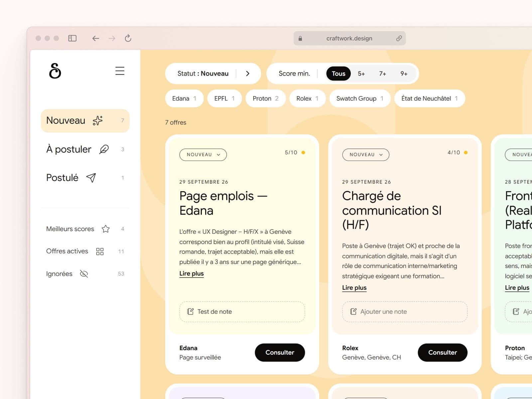Click Consulter on the Edana card
The width and height of the screenshot is (532, 399).
[280, 352]
